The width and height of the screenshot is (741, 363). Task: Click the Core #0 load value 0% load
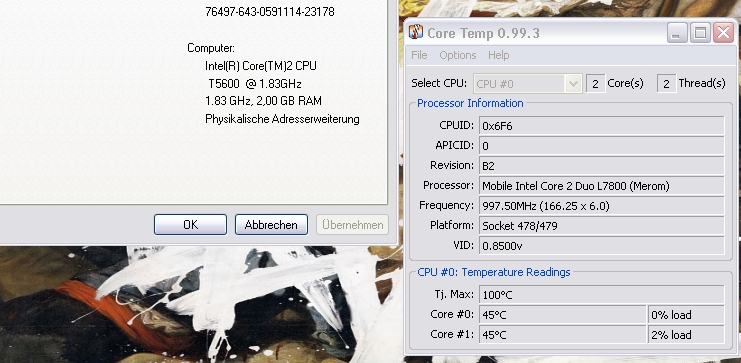pos(686,315)
